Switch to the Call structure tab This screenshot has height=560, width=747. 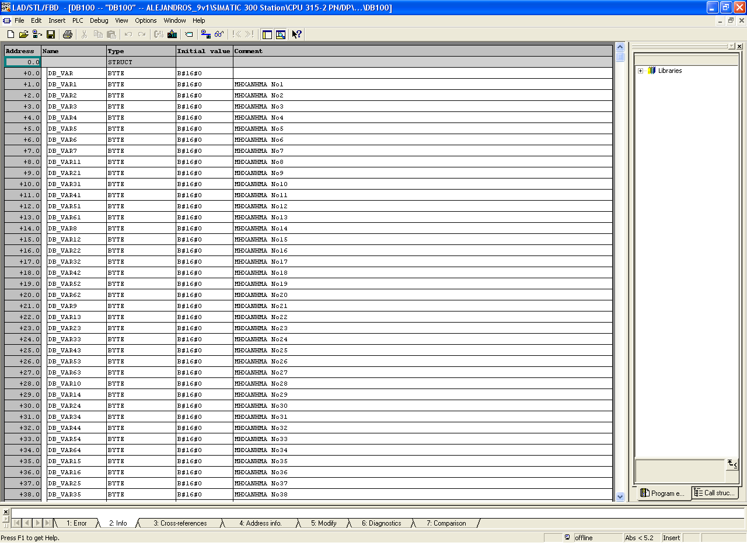(715, 492)
